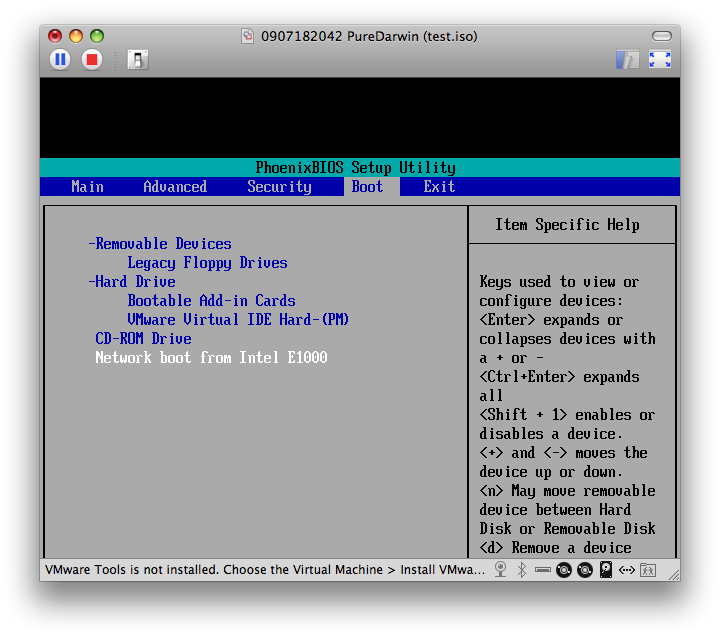Image resolution: width=720 pixels, height=636 pixels.
Task: Click the window title '0907182042 PureDarwin (test.iso)'
Action: [x=369, y=36]
